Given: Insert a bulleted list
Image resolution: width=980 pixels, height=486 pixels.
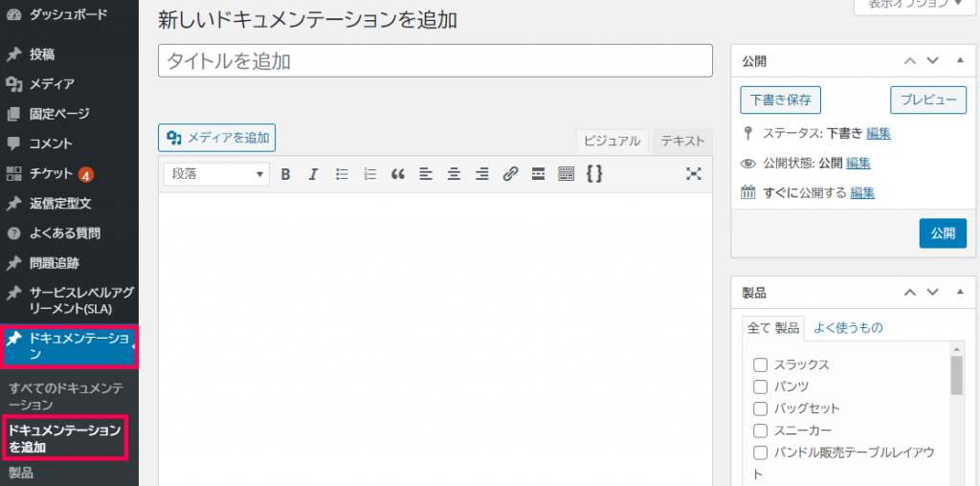Looking at the screenshot, I should tap(342, 174).
